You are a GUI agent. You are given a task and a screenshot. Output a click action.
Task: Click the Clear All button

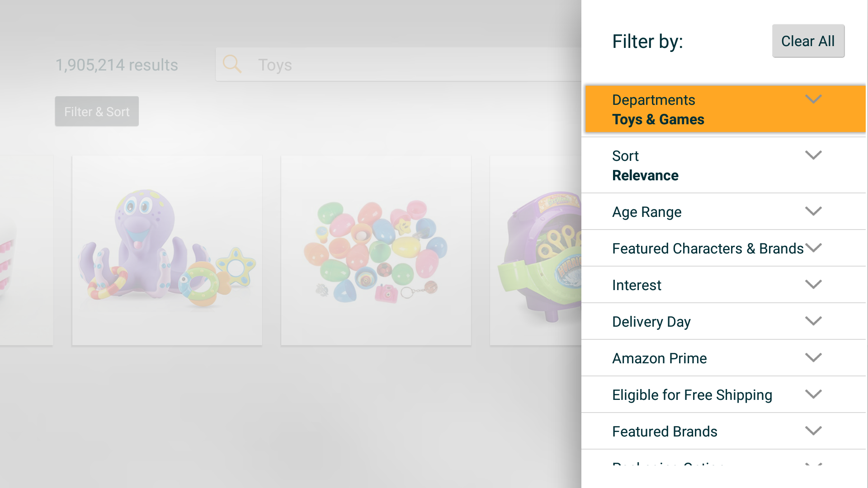[808, 41]
